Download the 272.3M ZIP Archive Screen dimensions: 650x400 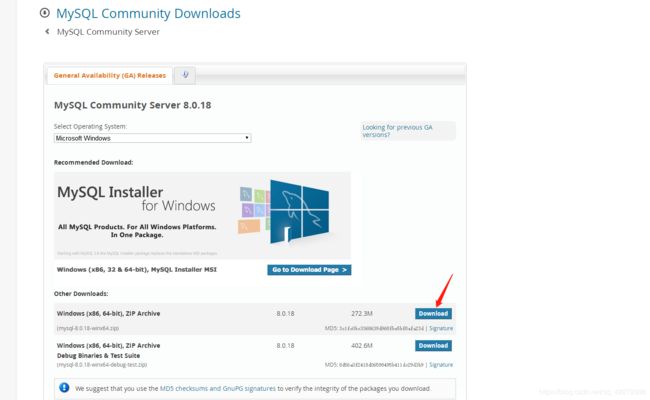(x=433, y=314)
